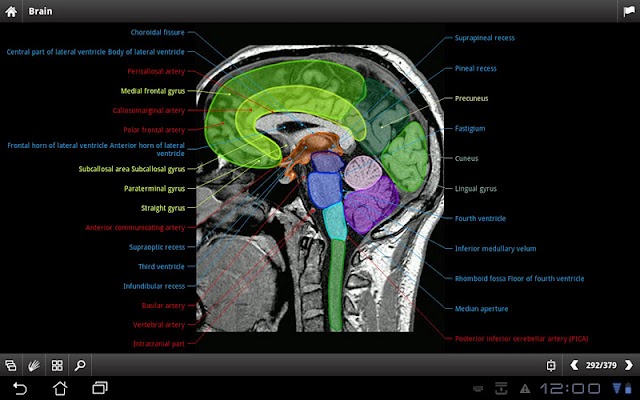The image size is (640, 400).
Task: Select Central part of lateral ventricle label
Action: pos(96,52)
